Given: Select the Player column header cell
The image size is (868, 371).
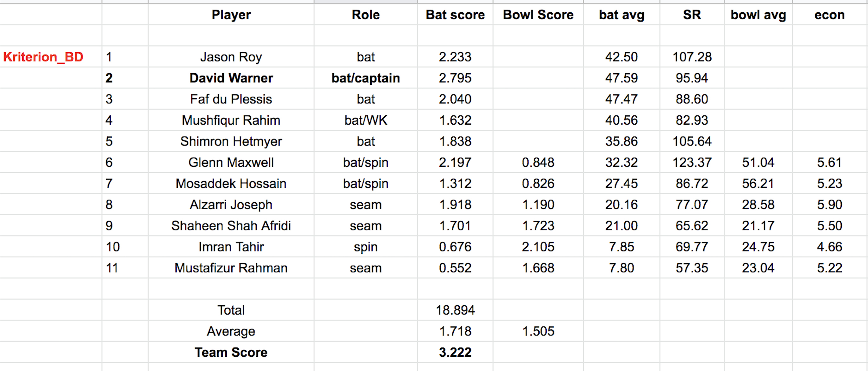Looking at the screenshot, I should 231,15.
